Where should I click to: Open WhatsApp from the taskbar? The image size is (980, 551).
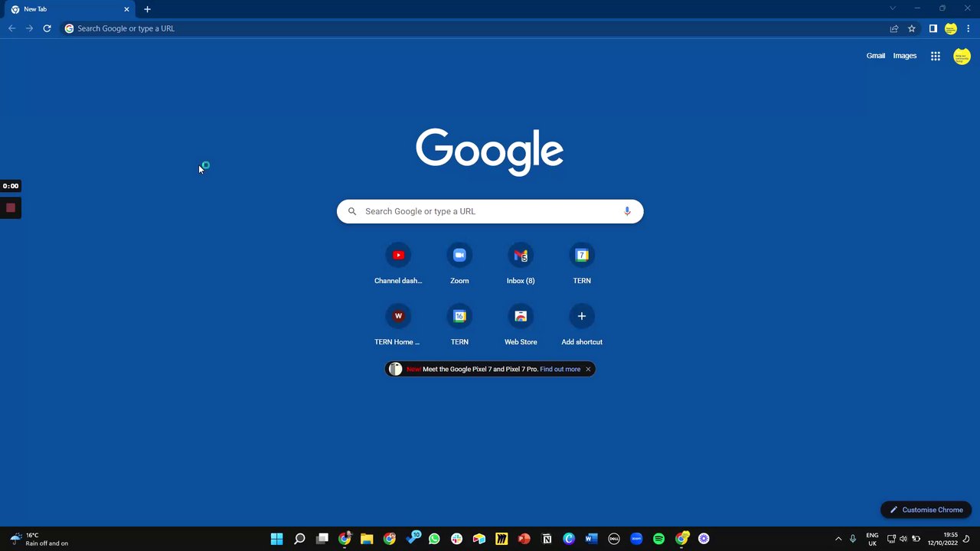434,539
